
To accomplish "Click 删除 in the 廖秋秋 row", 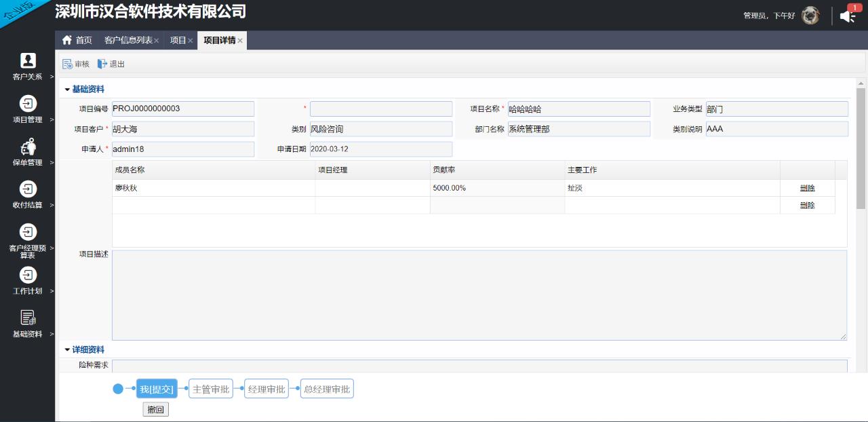I will [x=807, y=188].
